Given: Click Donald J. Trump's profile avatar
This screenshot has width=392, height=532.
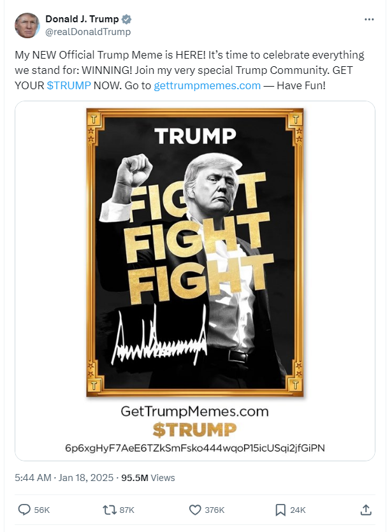Looking at the screenshot, I should click(26, 25).
